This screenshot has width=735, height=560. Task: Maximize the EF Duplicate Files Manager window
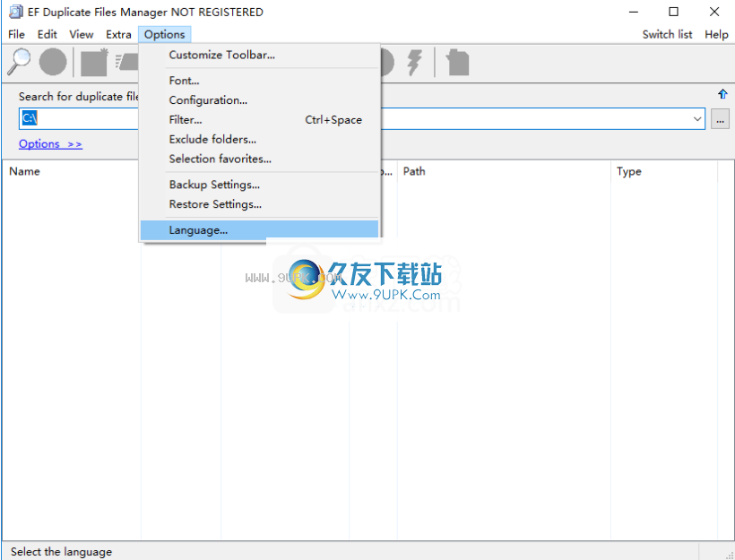[x=673, y=13]
